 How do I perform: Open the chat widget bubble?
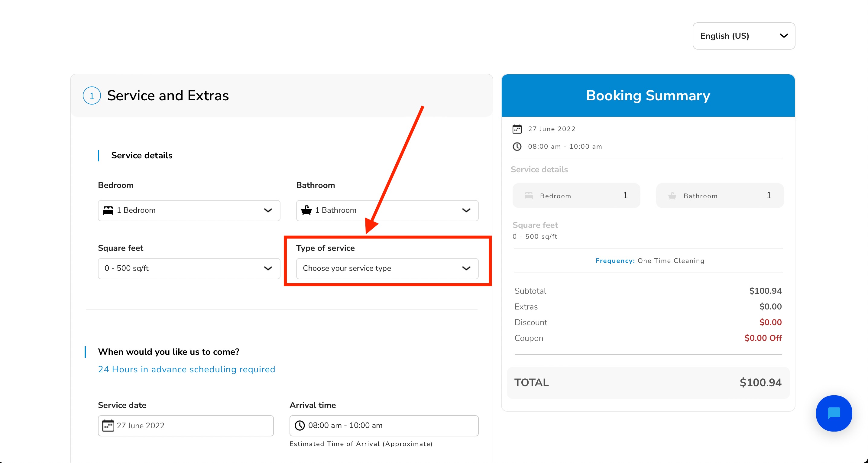point(834,413)
